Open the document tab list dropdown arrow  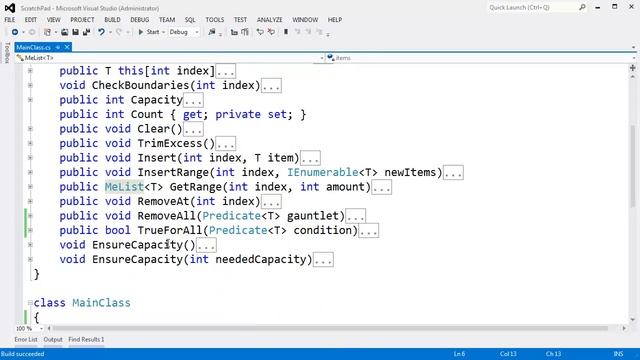[633, 47]
